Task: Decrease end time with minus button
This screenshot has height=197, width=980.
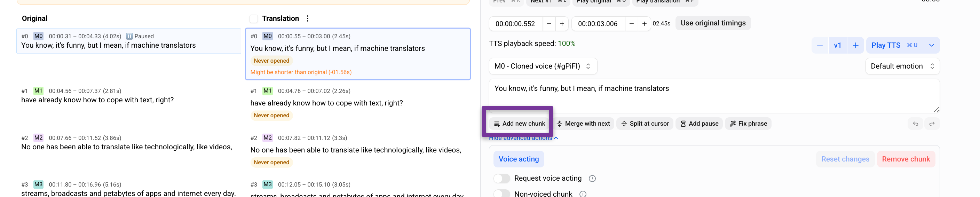Action: tap(632, 24)
